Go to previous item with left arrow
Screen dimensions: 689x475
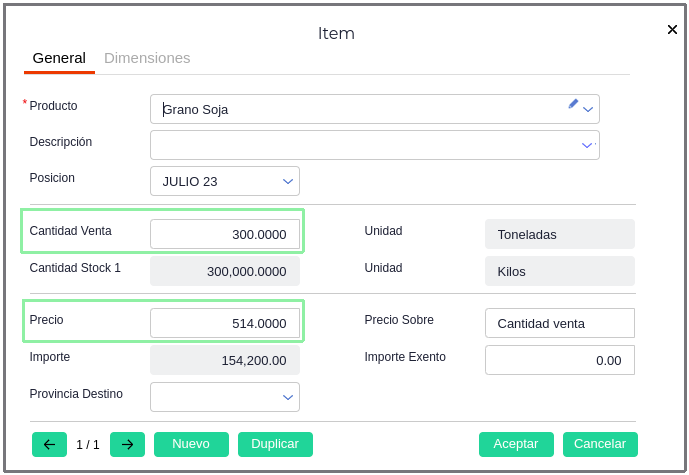coord(49,444)
